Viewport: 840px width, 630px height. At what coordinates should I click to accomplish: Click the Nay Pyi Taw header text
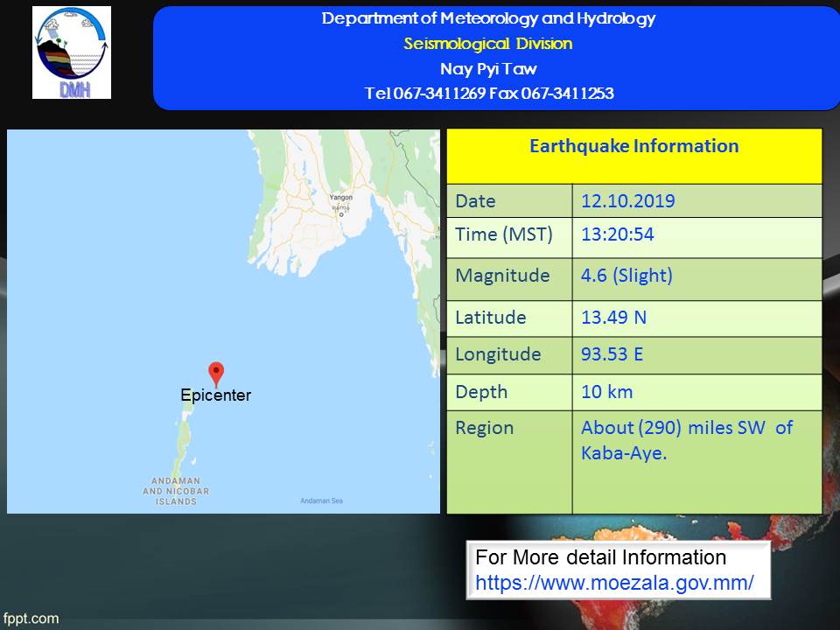tap(488, 69)
